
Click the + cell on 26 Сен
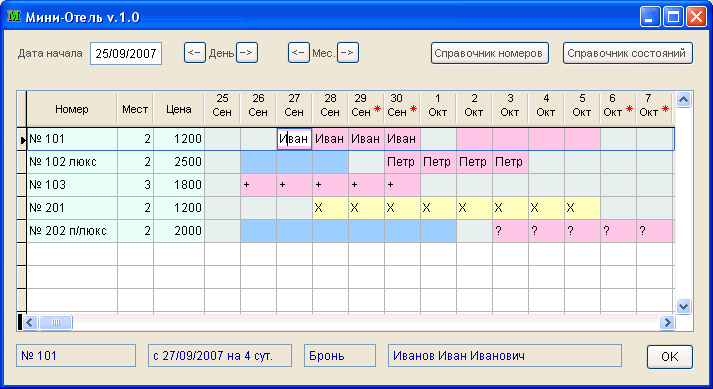(x=258, y=185)
